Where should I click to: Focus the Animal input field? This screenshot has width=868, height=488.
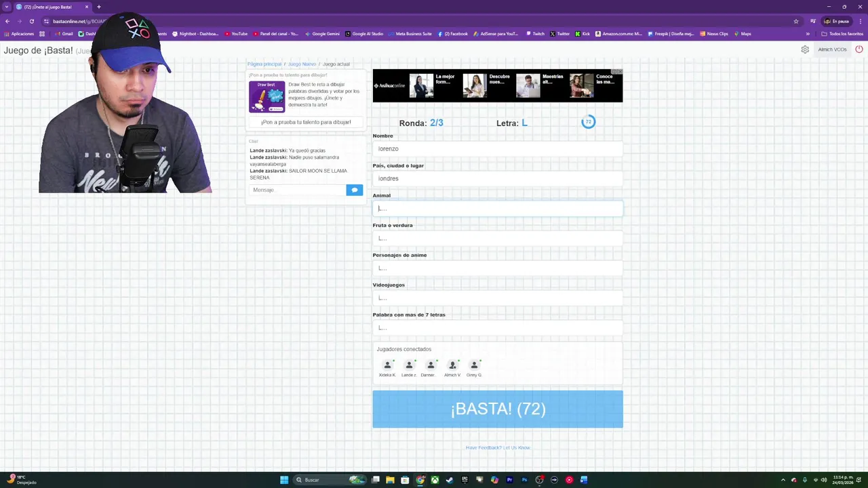point(498,209)
